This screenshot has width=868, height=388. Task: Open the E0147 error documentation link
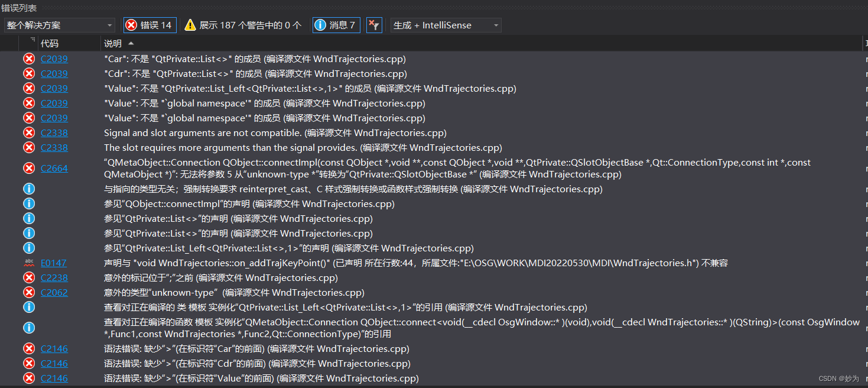point(54,263)
